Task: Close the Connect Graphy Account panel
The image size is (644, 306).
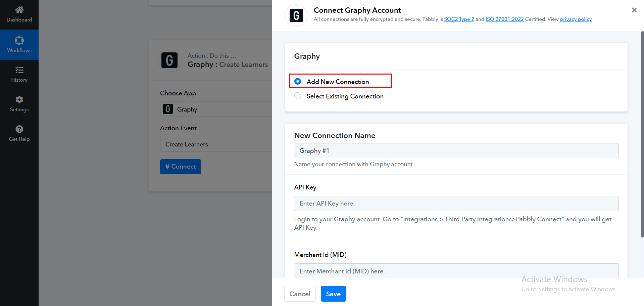Action: point(634,10)
